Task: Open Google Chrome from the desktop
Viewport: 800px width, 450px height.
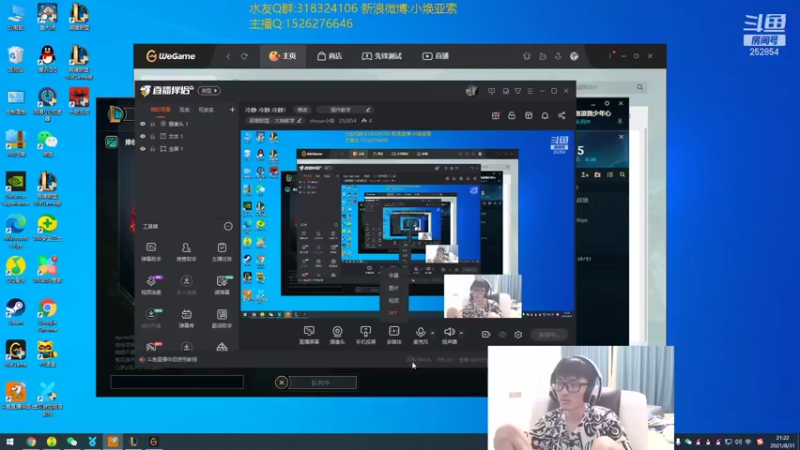Action: [47, 315]
